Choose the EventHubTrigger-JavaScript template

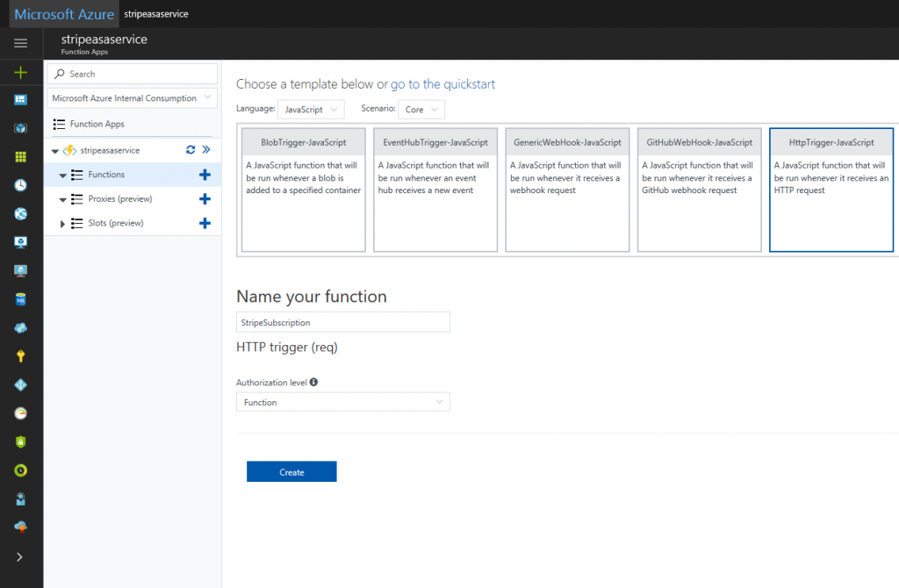[x=435, y=190]
